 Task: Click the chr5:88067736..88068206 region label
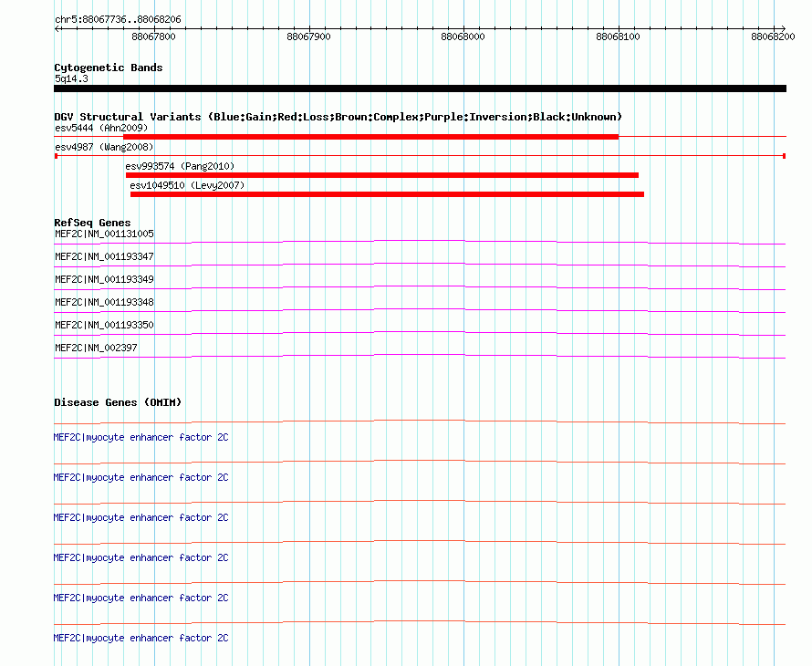(118, 20)
